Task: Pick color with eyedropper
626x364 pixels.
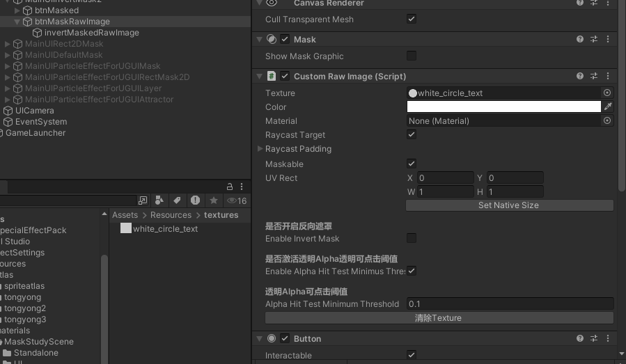Action: pos(608,106)
